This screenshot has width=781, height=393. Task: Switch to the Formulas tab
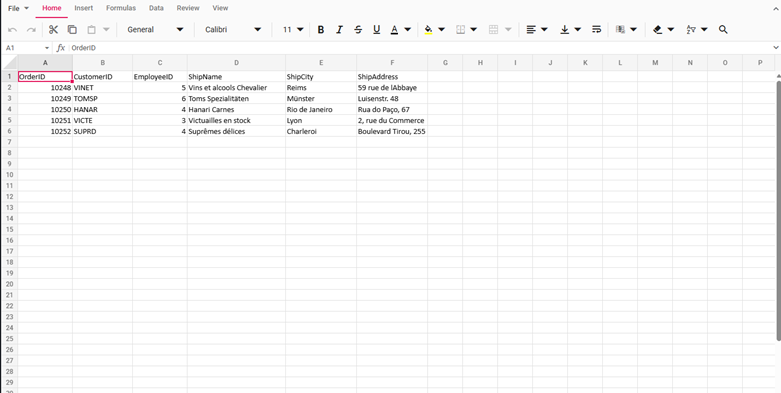click(121, 8)
